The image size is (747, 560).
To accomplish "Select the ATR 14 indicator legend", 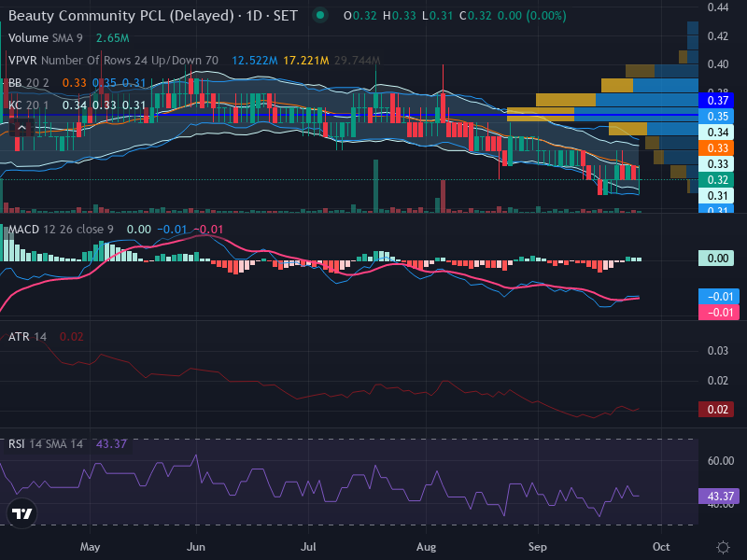I will click(x=27, y=337).
